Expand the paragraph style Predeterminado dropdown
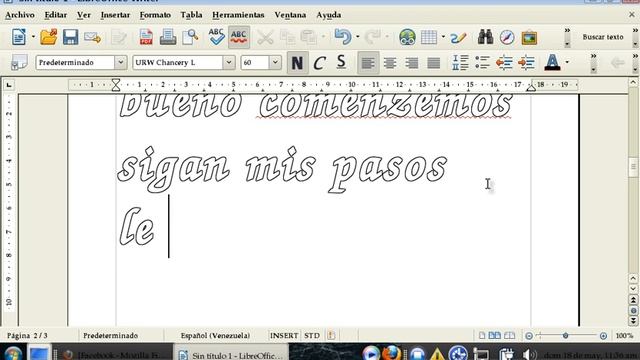Viewport: 640px width, 360px height. click(120, 62)
